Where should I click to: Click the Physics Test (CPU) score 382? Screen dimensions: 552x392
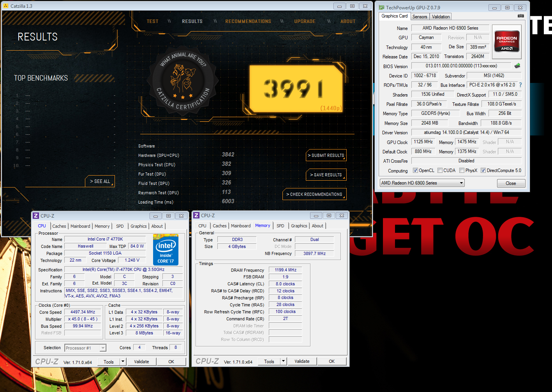[226, 164]
